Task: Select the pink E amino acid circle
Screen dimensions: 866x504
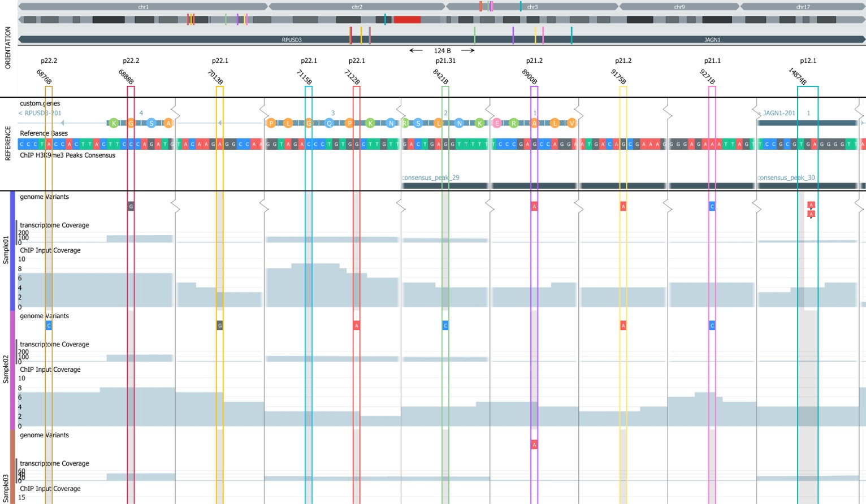Action: point(497,123)
